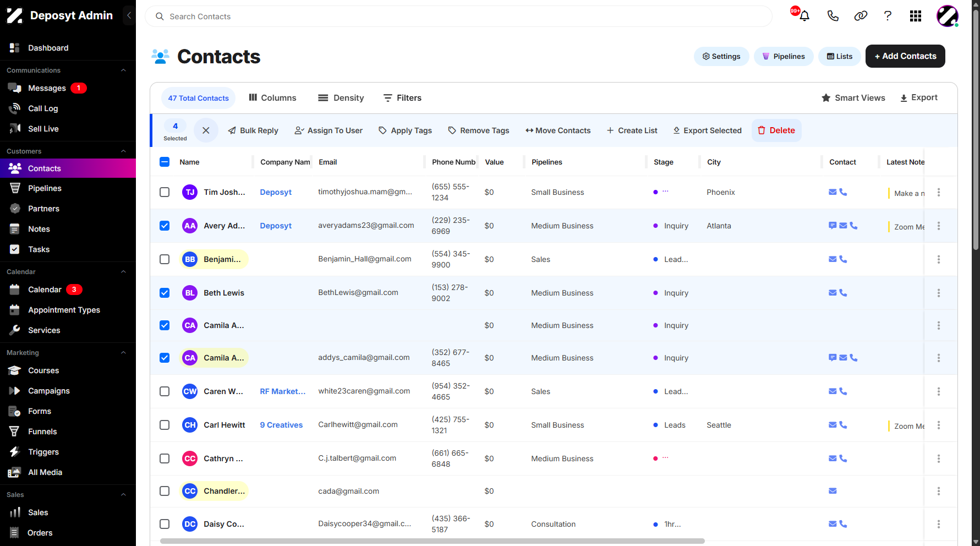Collapse the Communications sidebar section
Image resolution: width=980 pixels, height=546 pixels.
pyautogui.click(x=123, y=70)
